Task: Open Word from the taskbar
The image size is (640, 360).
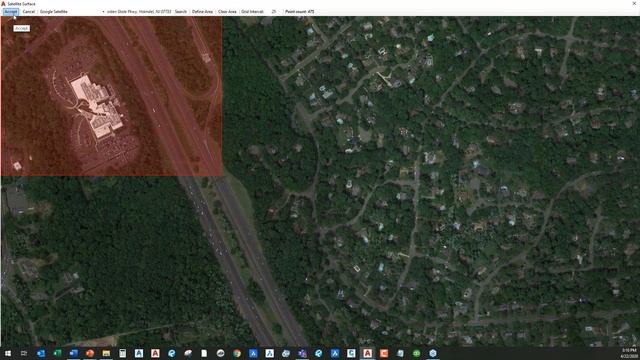Action: click(73, 353)
